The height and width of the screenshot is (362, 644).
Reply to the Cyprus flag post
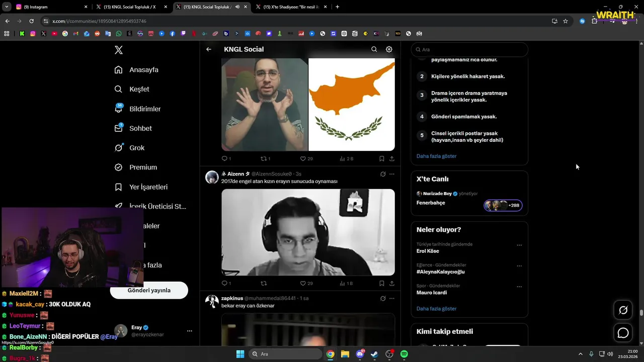click(x=226, y=158)
